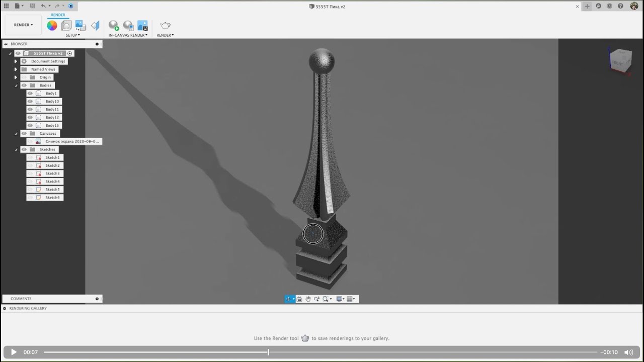Open the File menu icon
The image size is (644, 362).
pyautogui.click(x=18, y=6)
